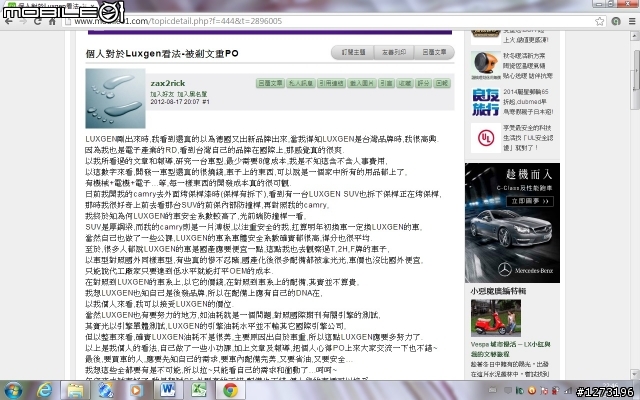
Task: Bookmark this page with the star icon
Action: coord(599,21)
